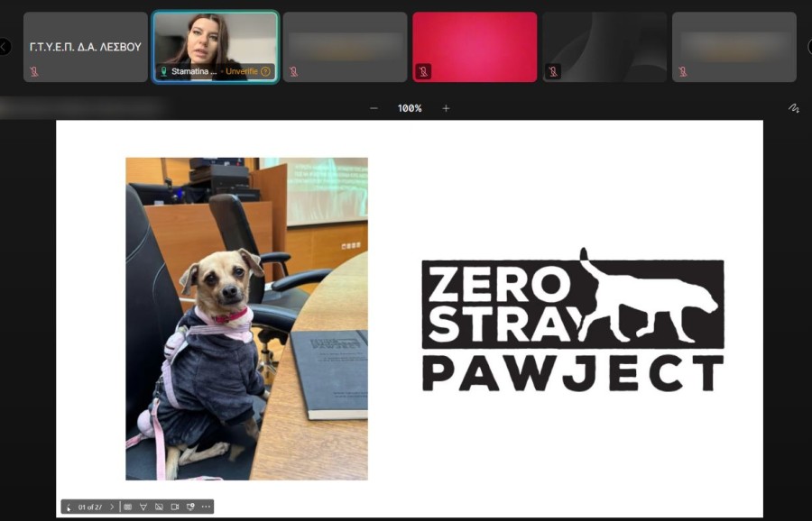Viewport: 812px width, 521px height.
Task: Go to the next slide arrow
Action: 112,507
